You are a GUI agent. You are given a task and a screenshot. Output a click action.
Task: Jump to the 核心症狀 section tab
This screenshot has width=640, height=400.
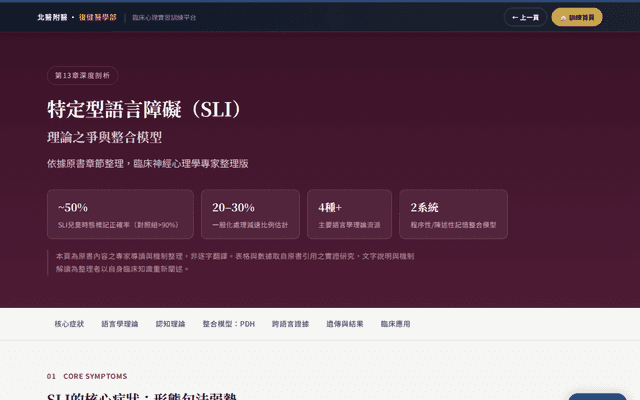pos(69,324)
